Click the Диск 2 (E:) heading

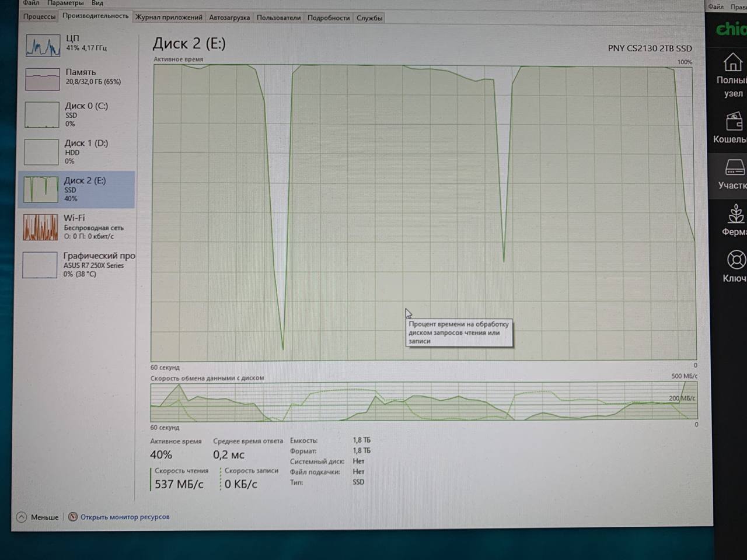point(189,44)
